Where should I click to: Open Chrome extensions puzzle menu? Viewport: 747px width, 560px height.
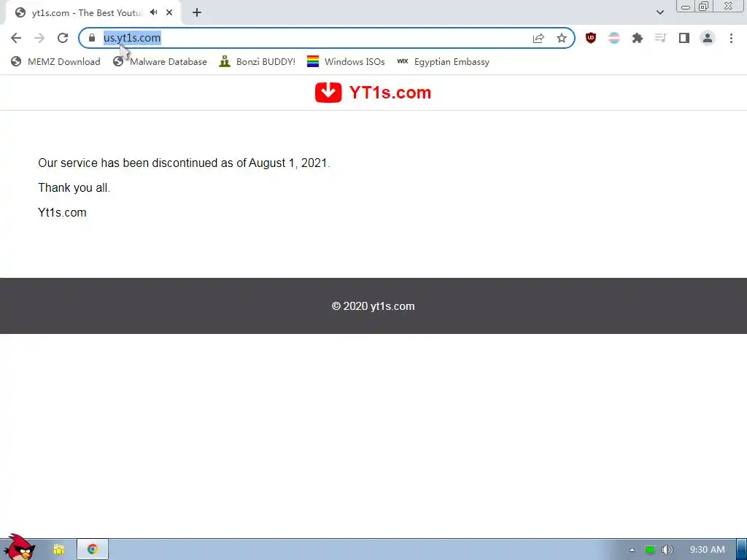tap(638, 38)
